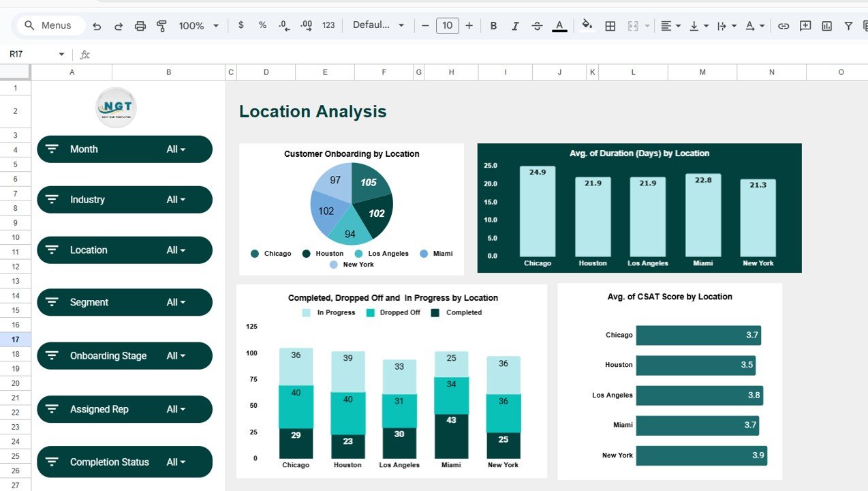Decrease font size with minus button
Viewport: 868px width, 491px height.
[x=425, y=25]
